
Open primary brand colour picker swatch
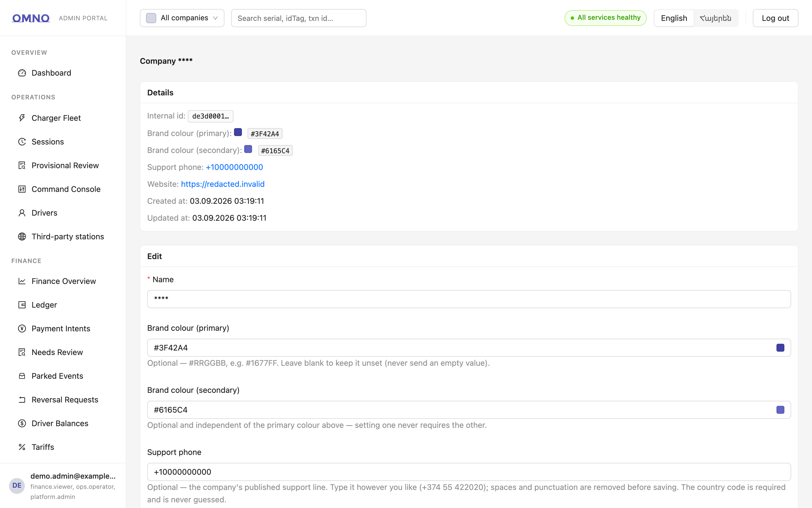pyautogui.click(x=780, y=348)
